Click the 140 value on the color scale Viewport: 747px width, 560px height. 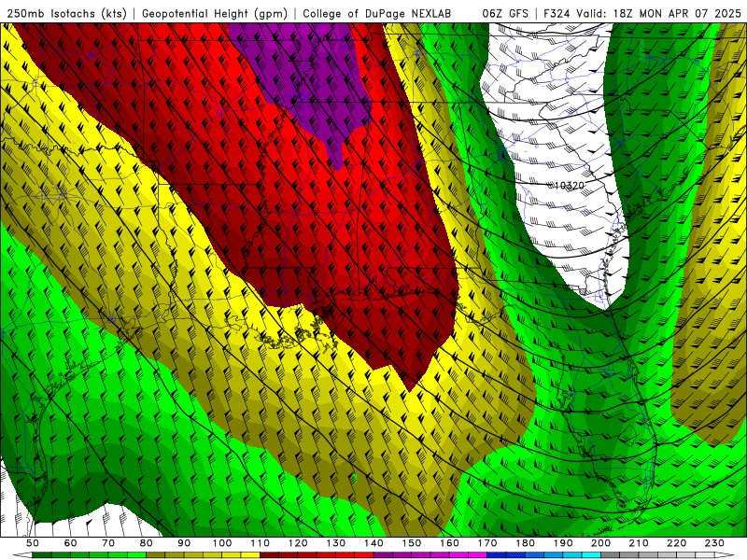pyautogui.click(x=373, y=543)
